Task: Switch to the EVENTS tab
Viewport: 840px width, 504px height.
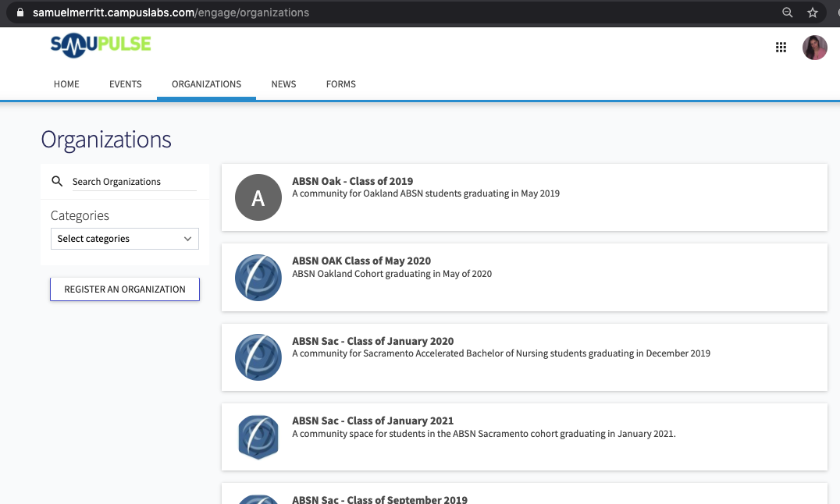Action: click(x=126, y=84)
